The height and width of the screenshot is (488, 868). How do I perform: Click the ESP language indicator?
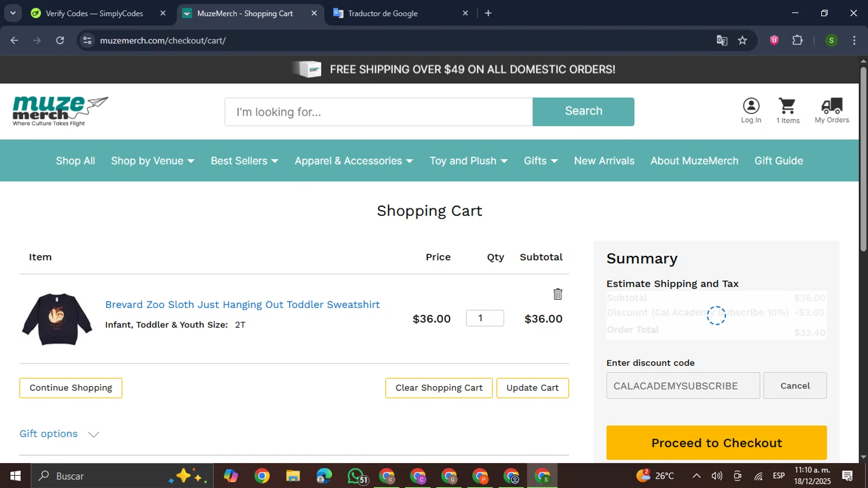click(779, 476)
